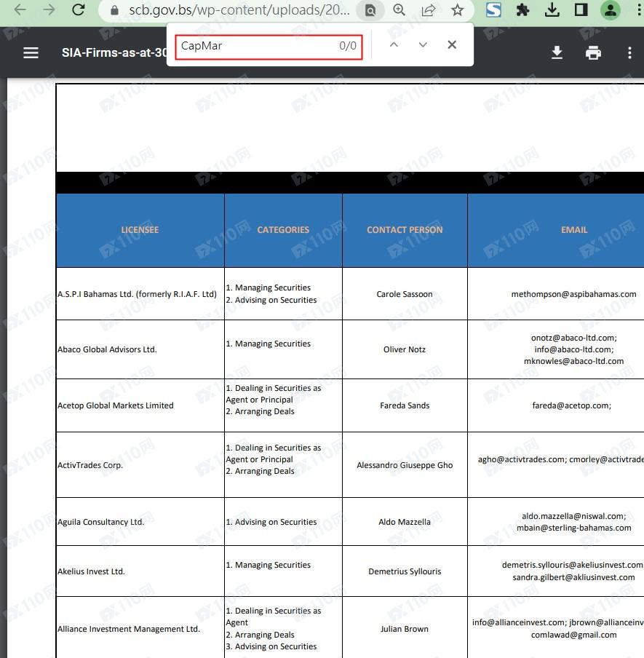The image size is (644, 658).
Task: Print the PDF document
Action: (593, 52)
